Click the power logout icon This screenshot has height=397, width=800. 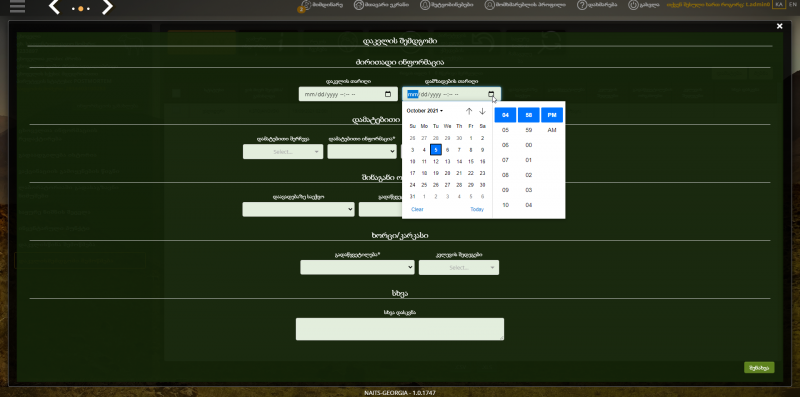click(633, 5)
